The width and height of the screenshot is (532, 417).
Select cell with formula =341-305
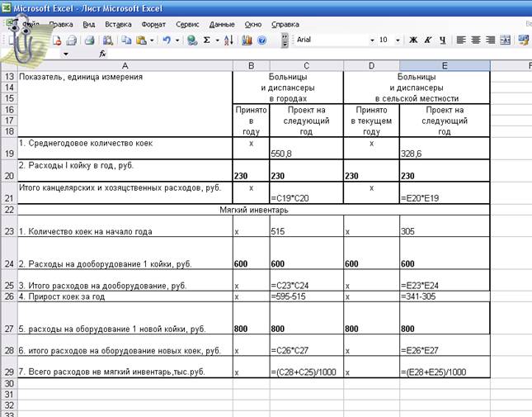pyautogui.click(x=445, y=296)
